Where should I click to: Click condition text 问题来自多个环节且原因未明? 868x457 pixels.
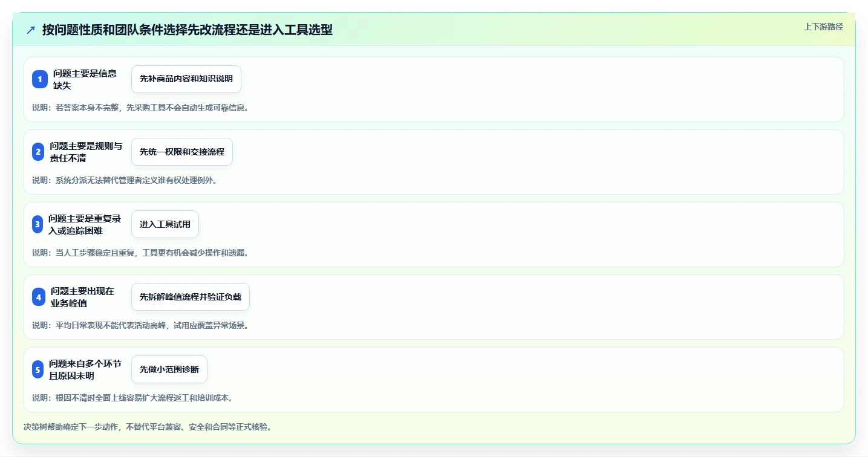point(85,369)
